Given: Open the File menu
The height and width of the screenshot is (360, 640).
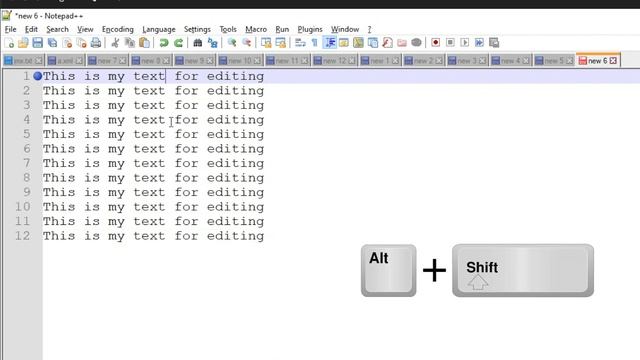Looking at the screenshot, I should (11, 29).
